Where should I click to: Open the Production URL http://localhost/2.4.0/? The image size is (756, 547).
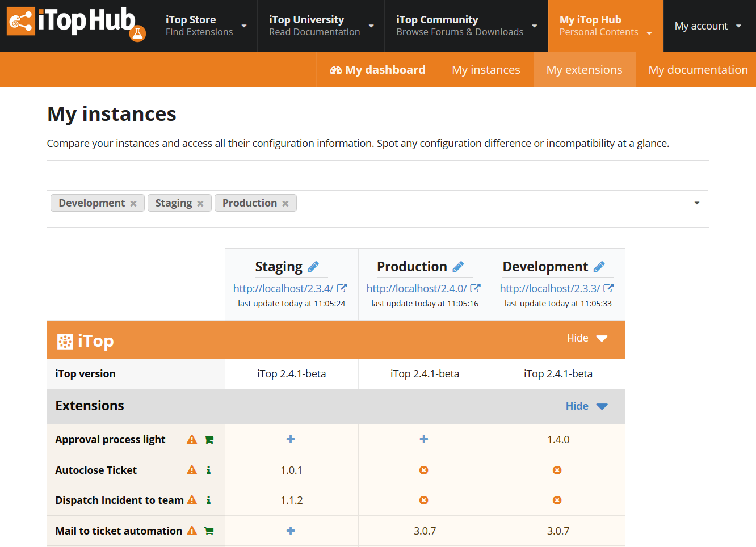(x=417, y=288)
